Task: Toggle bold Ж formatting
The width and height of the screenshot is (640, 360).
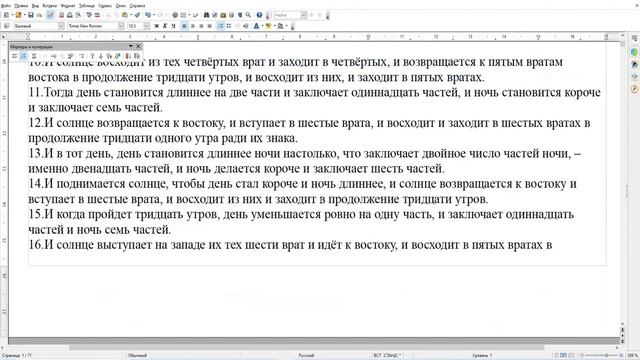Action: point(157,26)
